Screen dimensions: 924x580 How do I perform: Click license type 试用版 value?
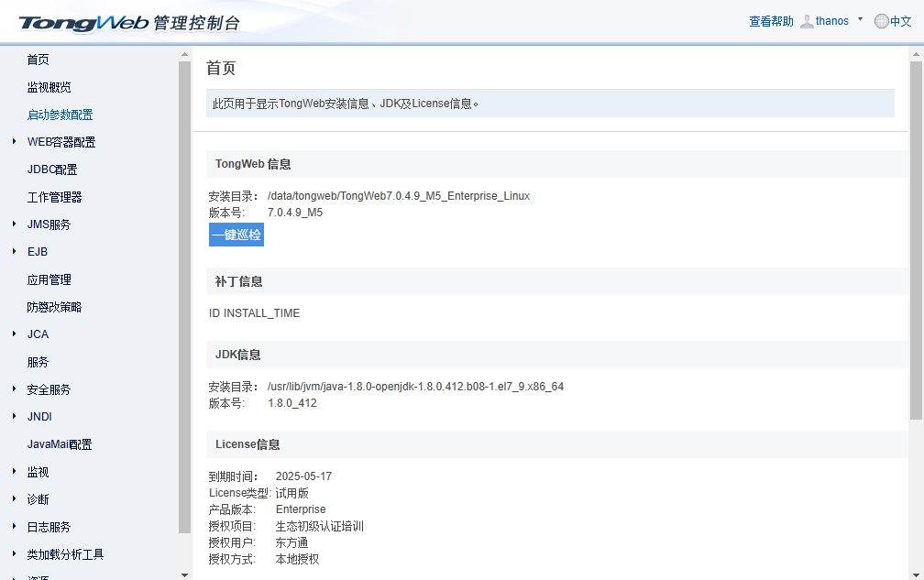[x=291, y=493]
